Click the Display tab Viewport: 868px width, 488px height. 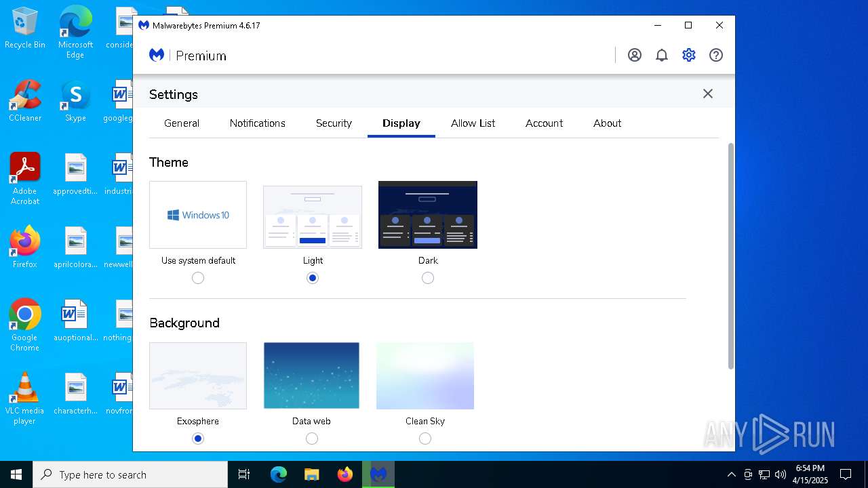(x=401, y=123)
